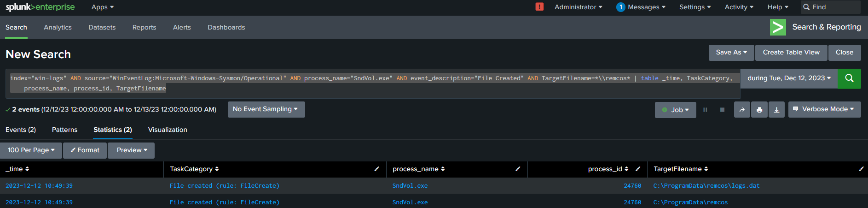This screenshot has width=868, height=208.
Task: Click the Format button
Action: pos(85,150)
